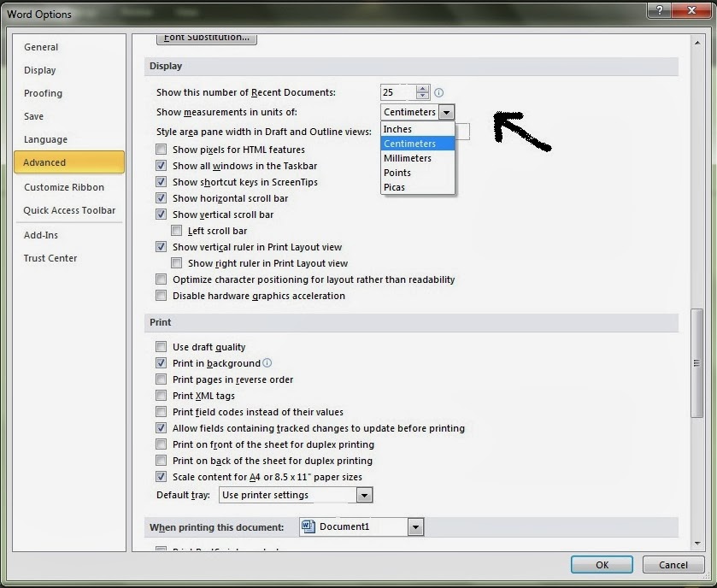The image size is (717, 588).
Task: Open the When printing this document dropdown
Action: (x=415, y=526)
